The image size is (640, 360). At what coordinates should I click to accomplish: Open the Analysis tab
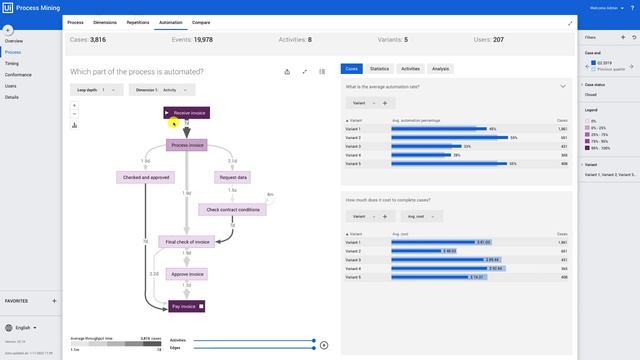[x=440, y=69]
